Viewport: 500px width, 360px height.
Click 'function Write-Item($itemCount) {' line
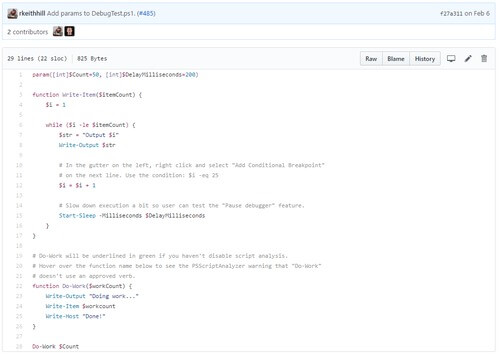tap(87, 95)
